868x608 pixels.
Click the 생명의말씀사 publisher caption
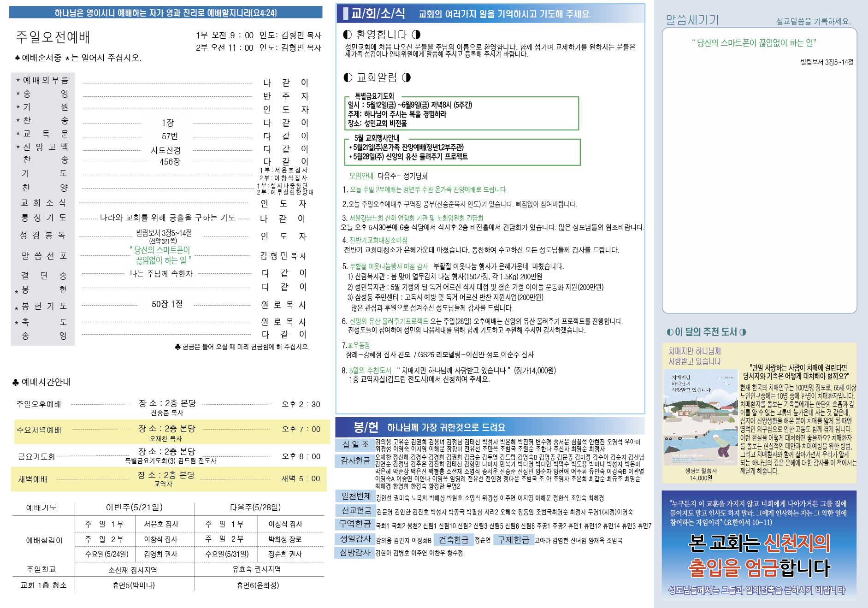[701, 471]
